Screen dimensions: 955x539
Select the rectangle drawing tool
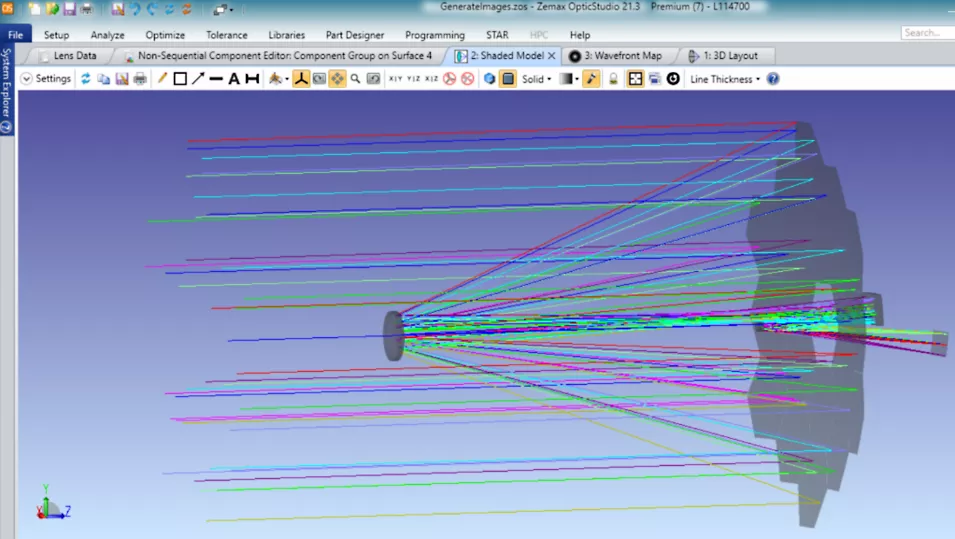tap(180, 79)
